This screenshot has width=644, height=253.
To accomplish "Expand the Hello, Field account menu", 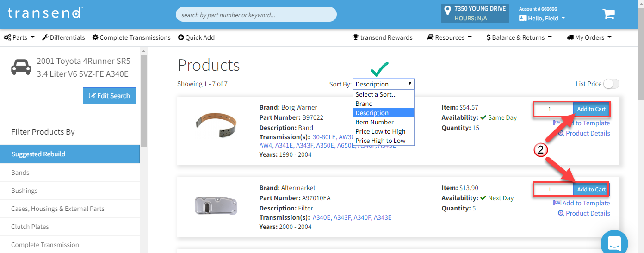I will tap(542, 18).
